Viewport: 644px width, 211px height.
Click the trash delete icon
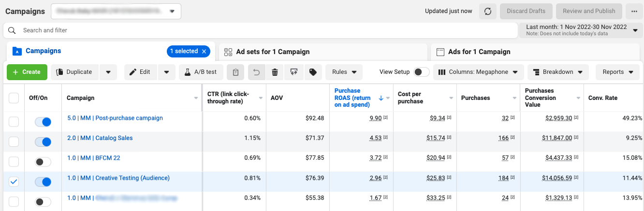point(275,72)
